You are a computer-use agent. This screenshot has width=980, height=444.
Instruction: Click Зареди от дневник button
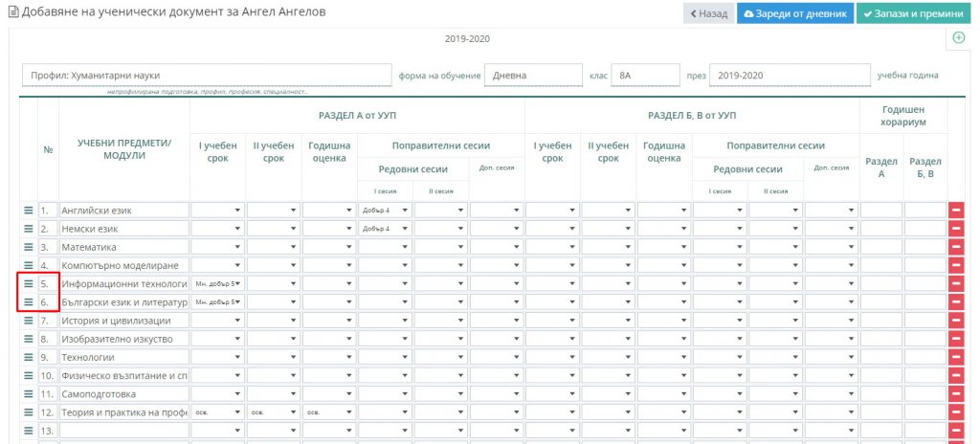pos(795,13)
